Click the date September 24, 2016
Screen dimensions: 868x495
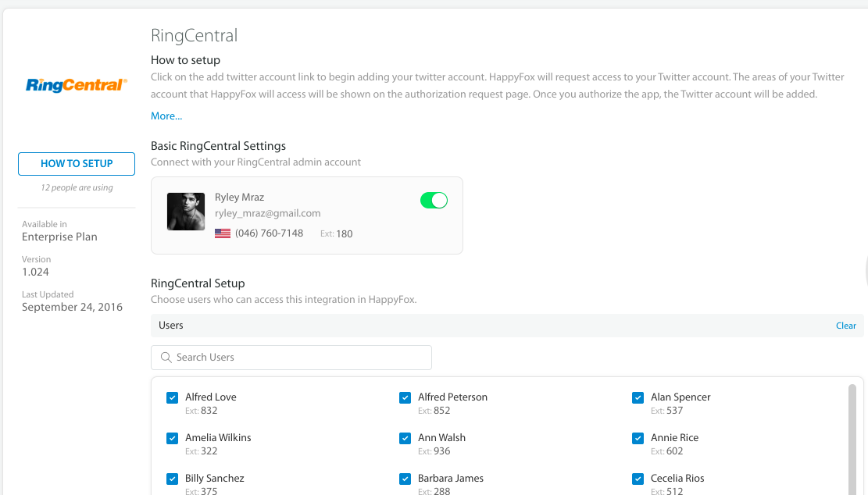coord(72,307)
